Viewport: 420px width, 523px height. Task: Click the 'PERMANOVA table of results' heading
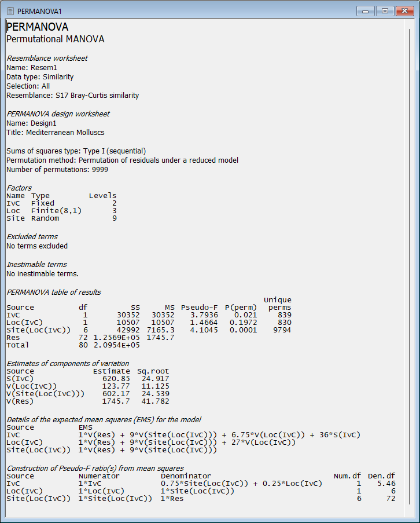[x=53, y=292]
